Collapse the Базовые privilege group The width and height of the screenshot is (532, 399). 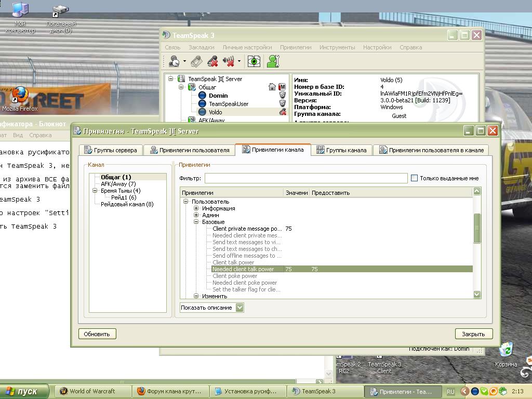coord(196,222)
